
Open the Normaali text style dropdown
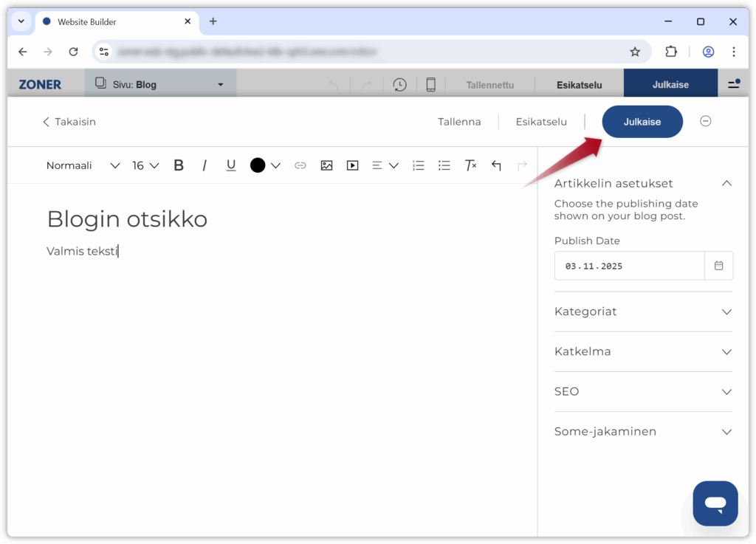[x=83, y=165]
